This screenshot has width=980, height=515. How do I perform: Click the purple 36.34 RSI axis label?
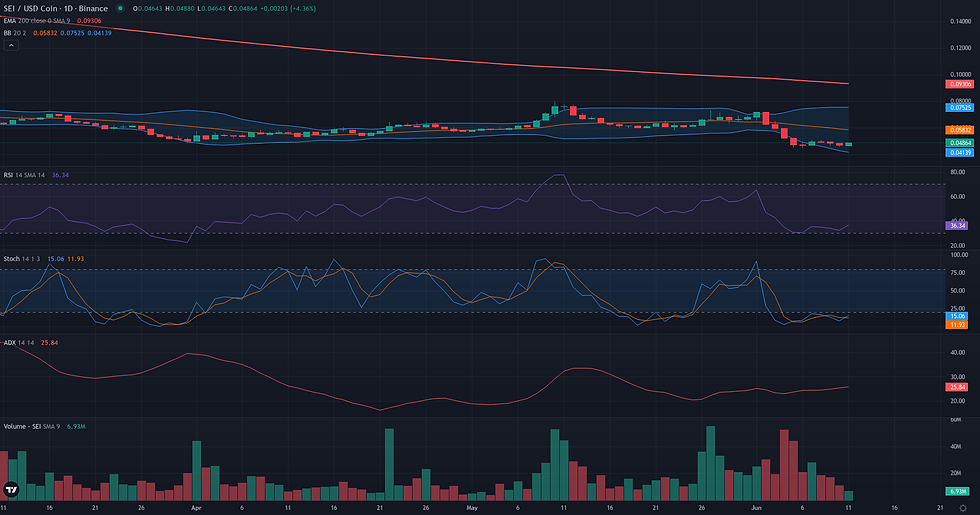tap(958, 226)
